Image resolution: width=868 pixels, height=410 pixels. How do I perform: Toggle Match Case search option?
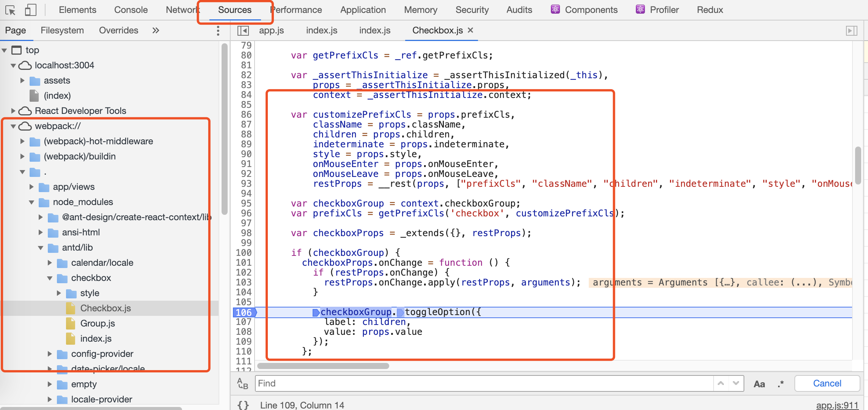[759, 384]
